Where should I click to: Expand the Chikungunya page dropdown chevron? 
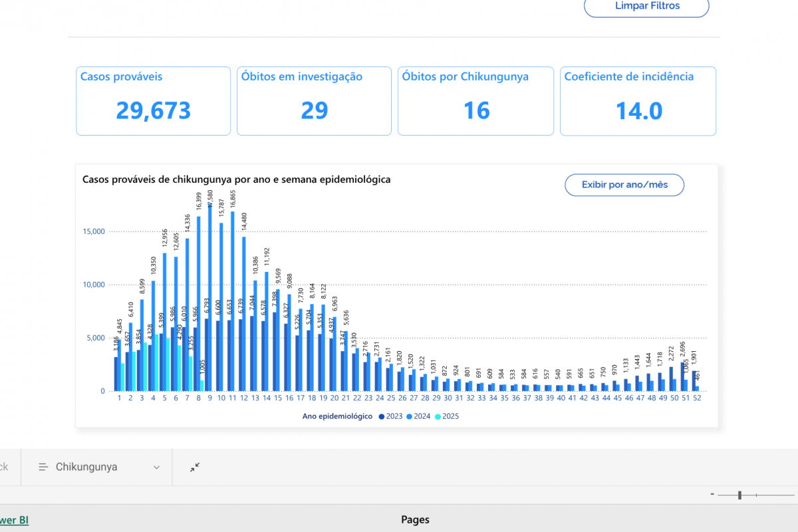[x=156, y=467]
